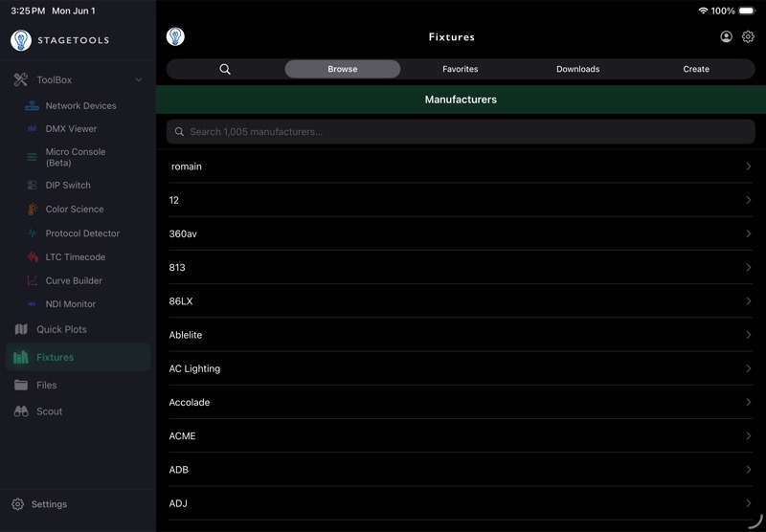The width and height of the screenshot is (766, 532).
Task: Switch to the Create tab
Action: (696, 69)
